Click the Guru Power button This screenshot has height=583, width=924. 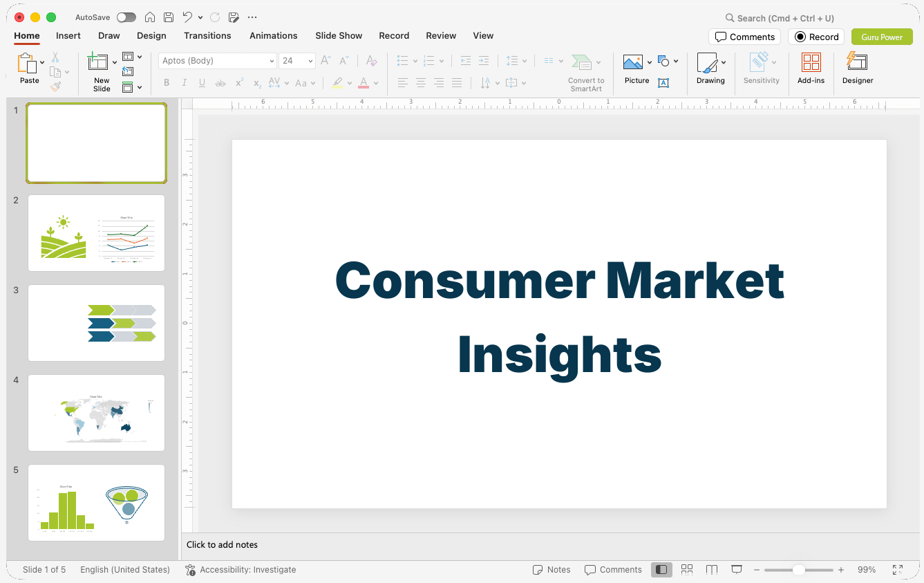[882, 37]
